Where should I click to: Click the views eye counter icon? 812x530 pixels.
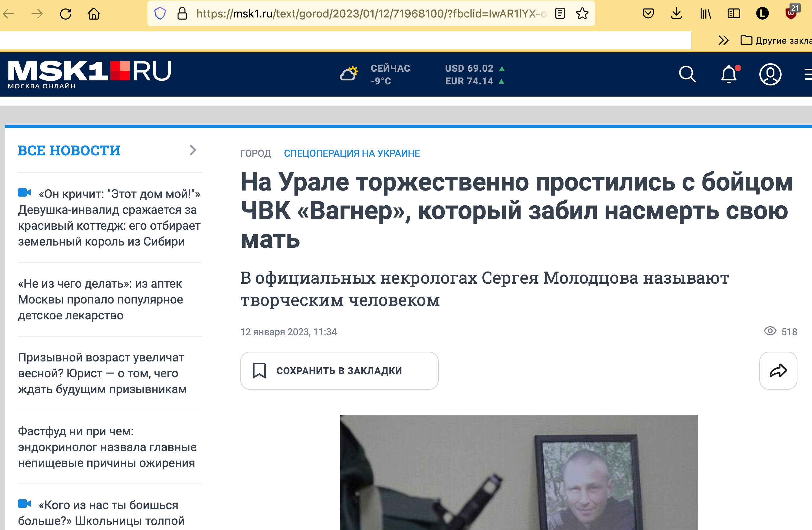(x=770, y=331)
